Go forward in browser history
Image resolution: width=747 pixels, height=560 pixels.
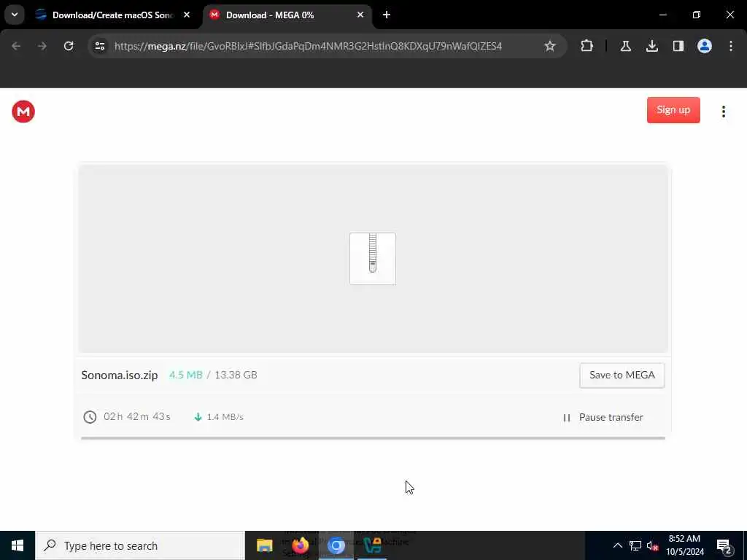click(42, 46)
